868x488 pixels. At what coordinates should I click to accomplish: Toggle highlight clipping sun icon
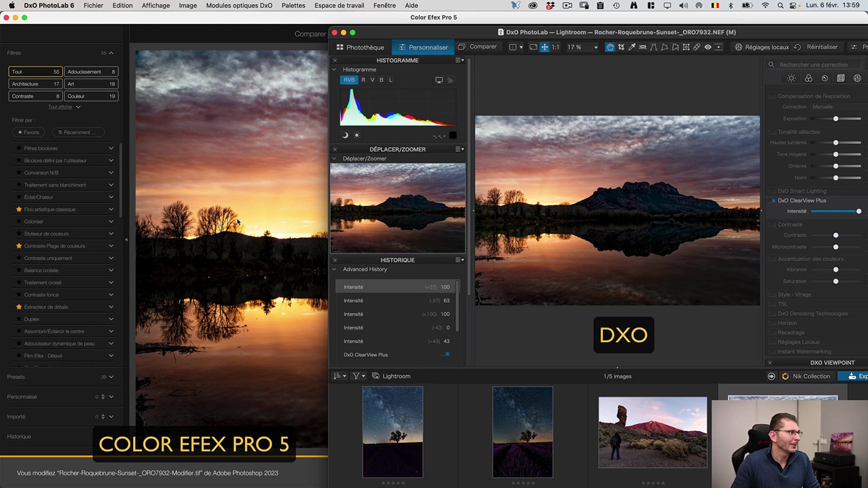(x=356, y=135)
